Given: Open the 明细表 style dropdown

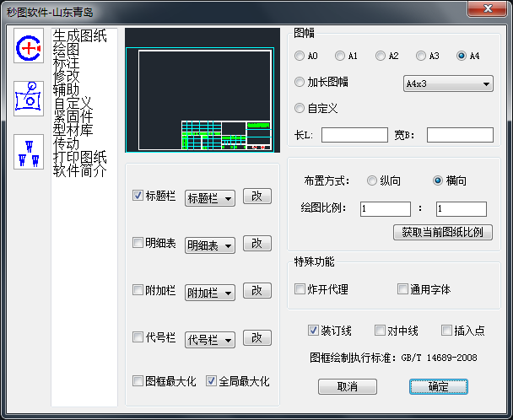Looking at the screenshot, I should (210, 245).
